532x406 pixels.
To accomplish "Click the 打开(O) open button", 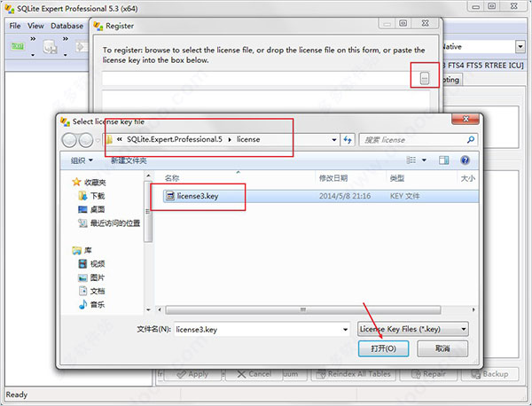I will coord(383,348).
